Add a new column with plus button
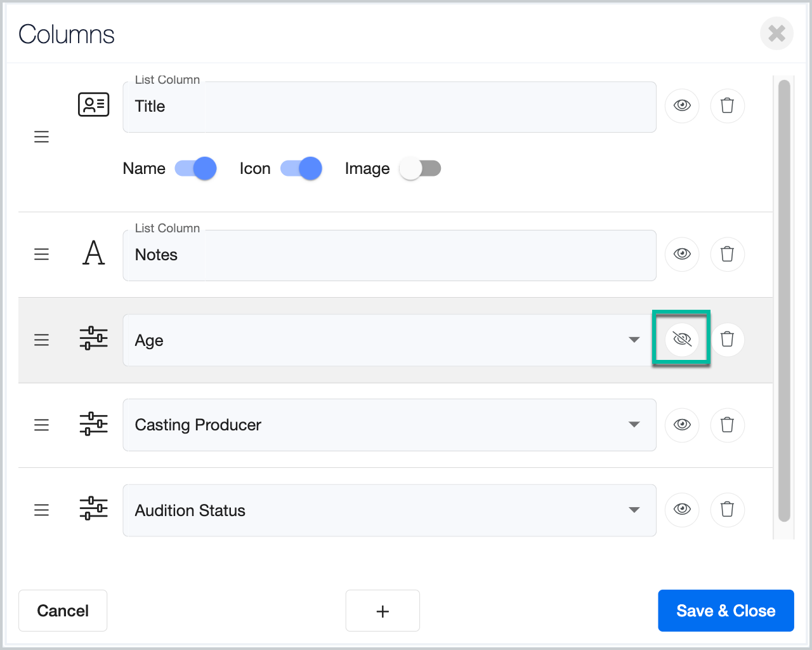This screenshot has height=650, width=812. tap(383, 611)
